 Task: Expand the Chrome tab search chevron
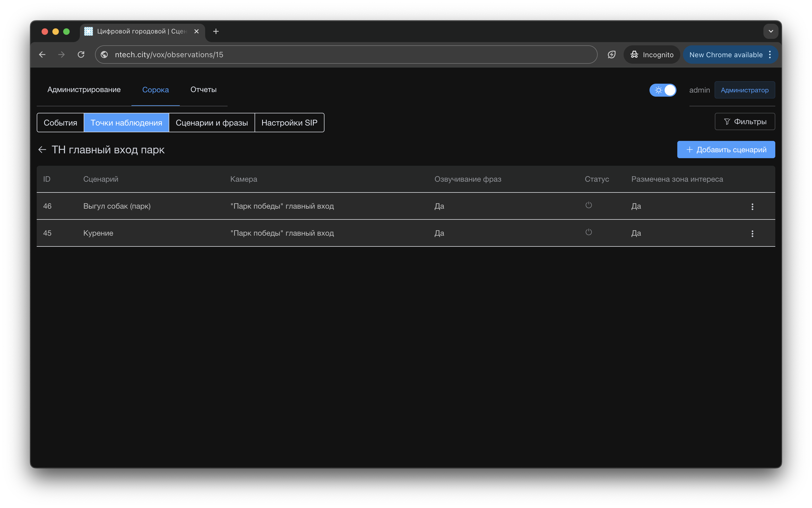tap(770, 31)
